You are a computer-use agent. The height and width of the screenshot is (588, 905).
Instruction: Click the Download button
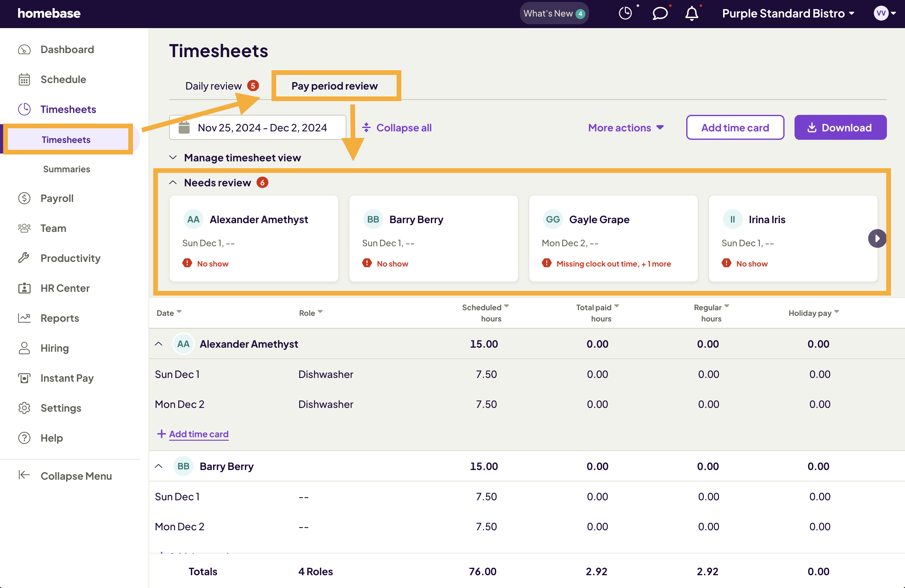(x=840, y=127)
